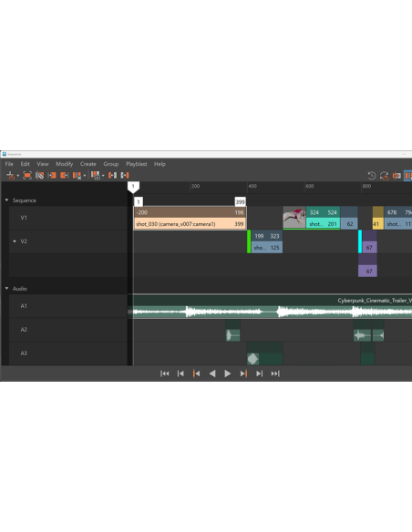Select the V2 track label

click(x=24, y=241)
